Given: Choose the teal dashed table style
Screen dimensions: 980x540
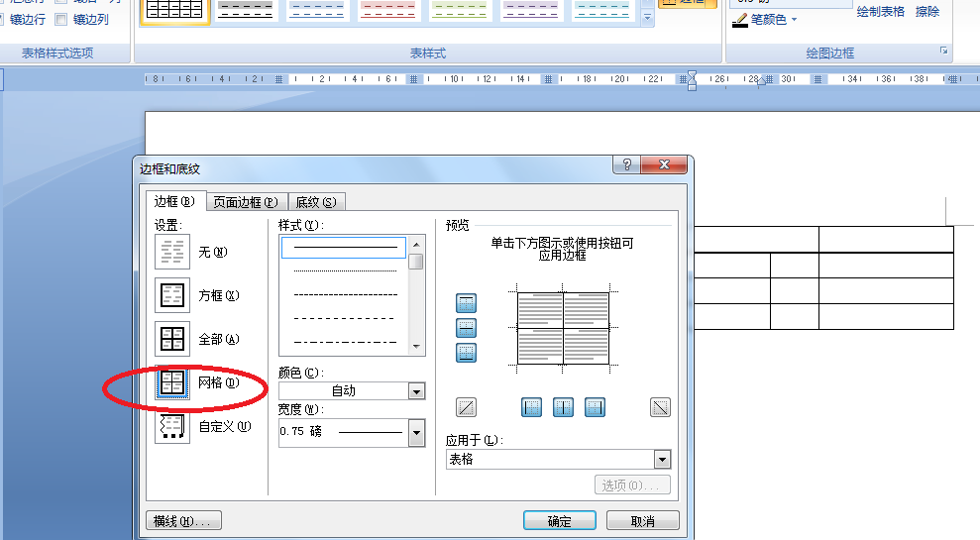Looking at the screenshot, I should tap(602, 9).
